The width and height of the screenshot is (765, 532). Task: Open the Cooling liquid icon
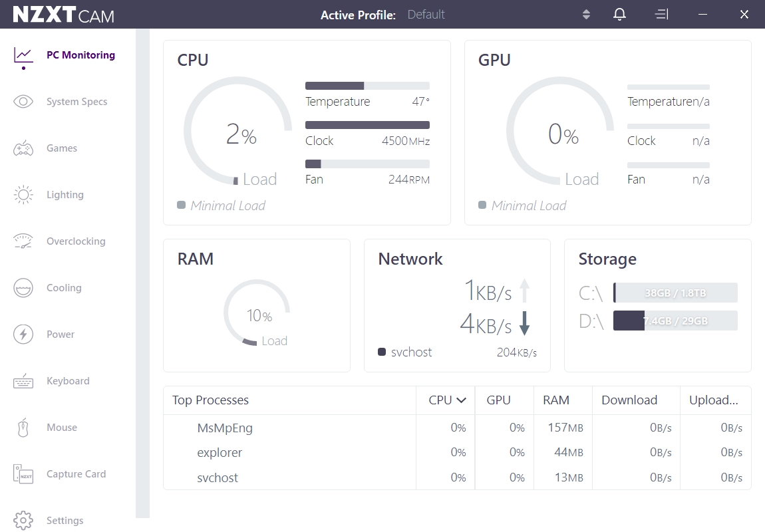[23, 288]
